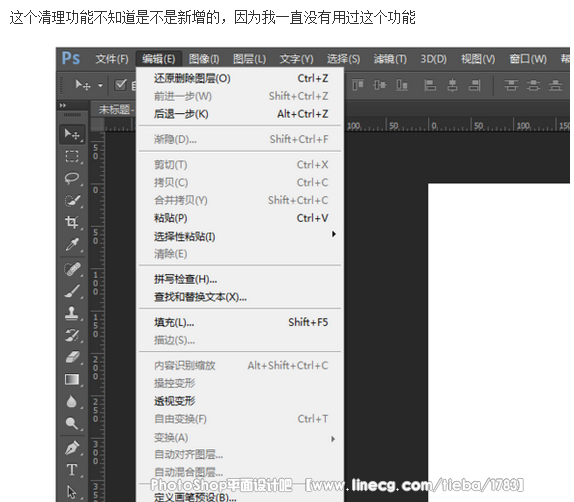Screen dimensions: 574x502
Task: Select the Healing Brush bandage tool
Action: 72,269
